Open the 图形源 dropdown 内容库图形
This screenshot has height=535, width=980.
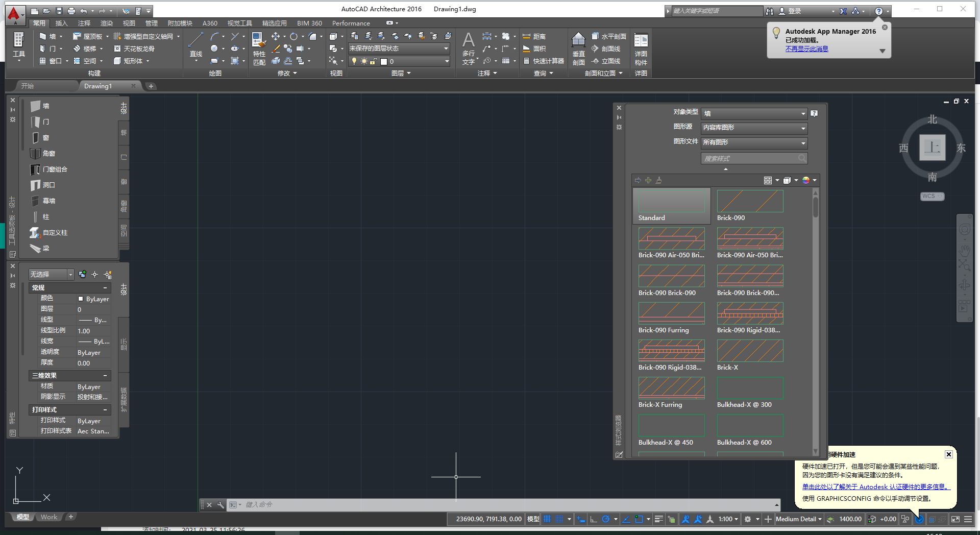click(x=754, y=128)
